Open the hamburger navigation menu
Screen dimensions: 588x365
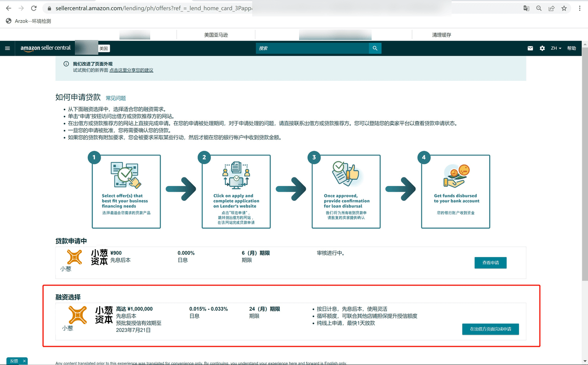[x=7, y=48]
